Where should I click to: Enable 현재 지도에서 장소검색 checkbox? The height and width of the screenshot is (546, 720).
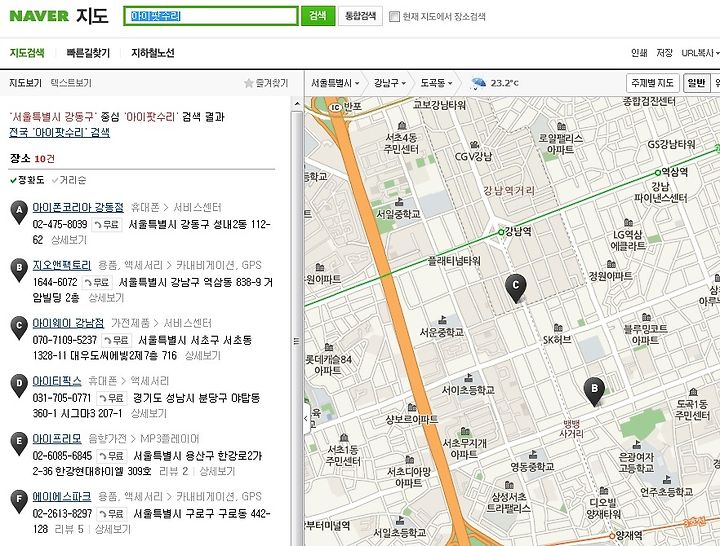tap(394, 17)
